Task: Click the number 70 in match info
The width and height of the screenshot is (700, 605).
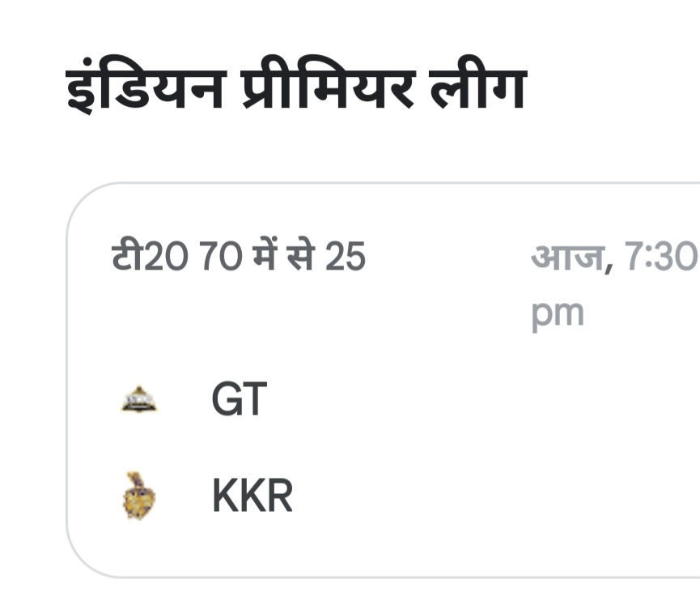Action: (x=221, y=257)
